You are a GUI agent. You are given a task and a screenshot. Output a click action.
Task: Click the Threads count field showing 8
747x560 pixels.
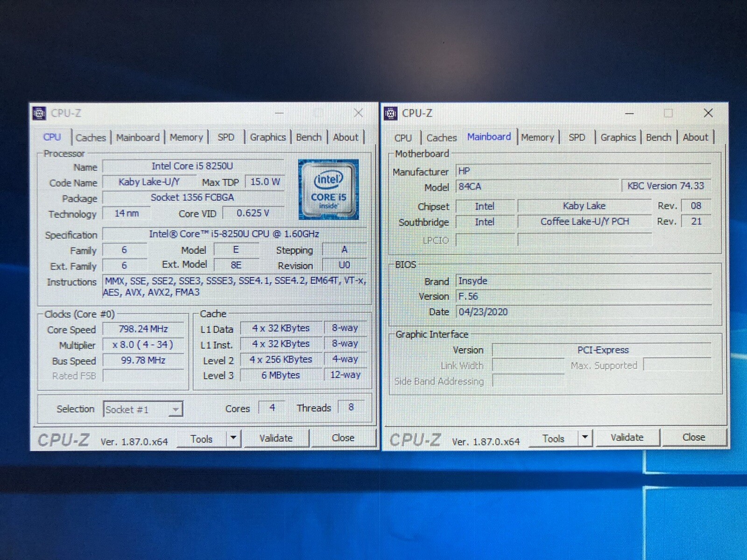click(x=351, y=407)
